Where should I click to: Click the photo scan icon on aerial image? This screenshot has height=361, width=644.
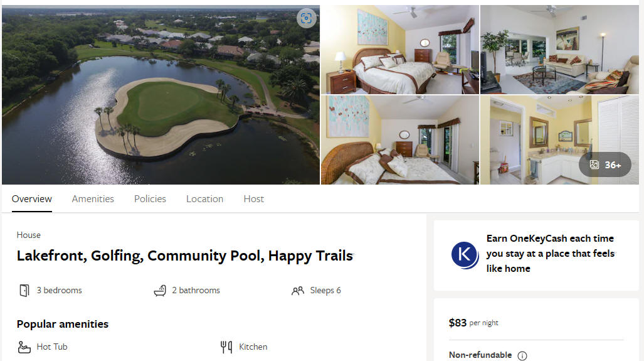306,18
